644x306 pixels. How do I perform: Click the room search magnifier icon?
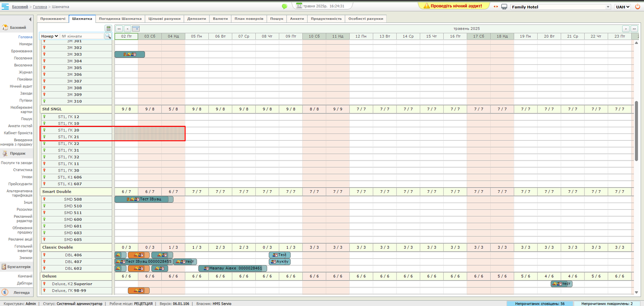pyautogui.click(x=108, y=36)
